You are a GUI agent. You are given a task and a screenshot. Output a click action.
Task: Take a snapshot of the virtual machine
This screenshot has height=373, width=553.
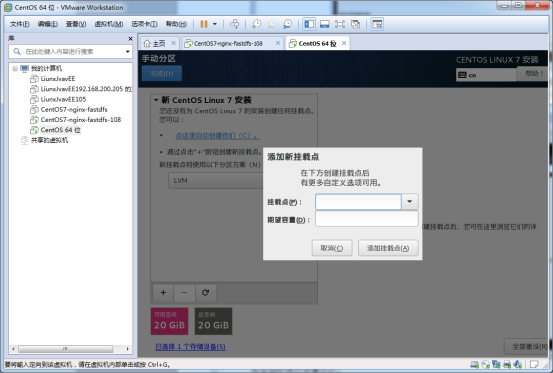[x=256, y=24]
